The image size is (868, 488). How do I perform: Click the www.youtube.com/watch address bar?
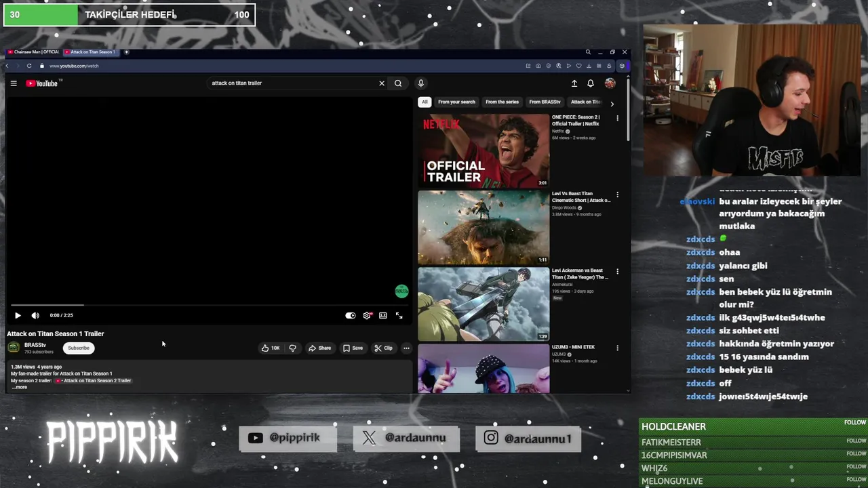click(x=74, y=66)
